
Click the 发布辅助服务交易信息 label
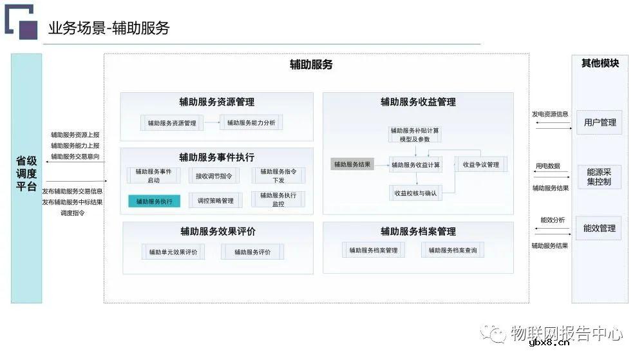pyautogui.click(x=72, y=191)
